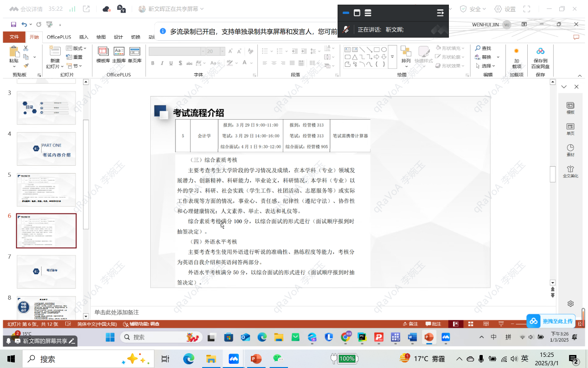Click the 安全 security button in meeting bar

coord(473,9)
